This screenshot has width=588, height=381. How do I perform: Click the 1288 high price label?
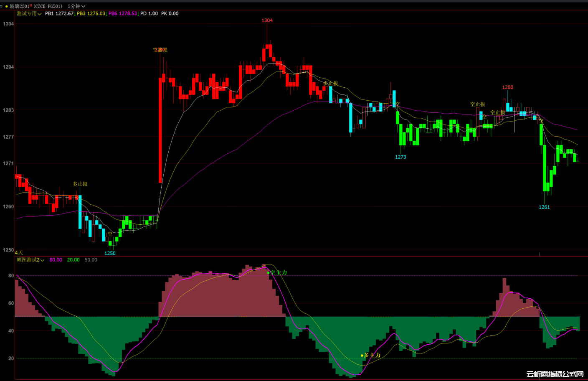507,87
